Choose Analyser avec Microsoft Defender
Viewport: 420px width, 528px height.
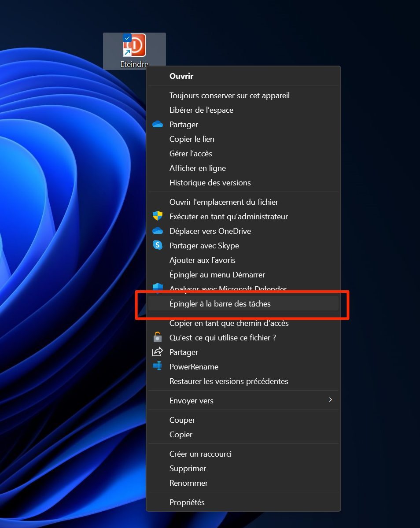pos(243,288)
